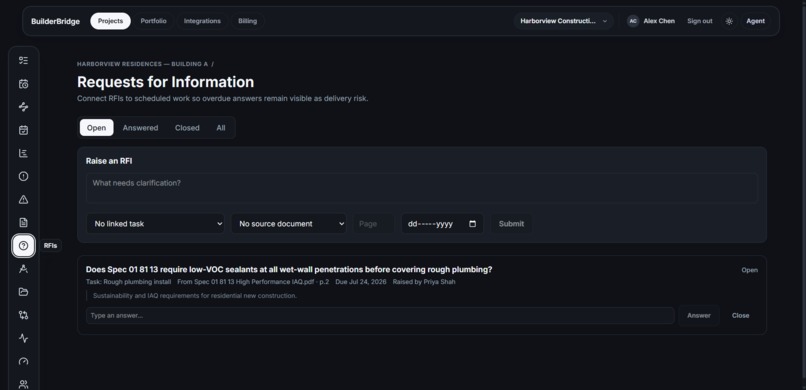Click the Open status label on the RFI
The width and height of the screenshot is (806, 390).
pos(749,270)
